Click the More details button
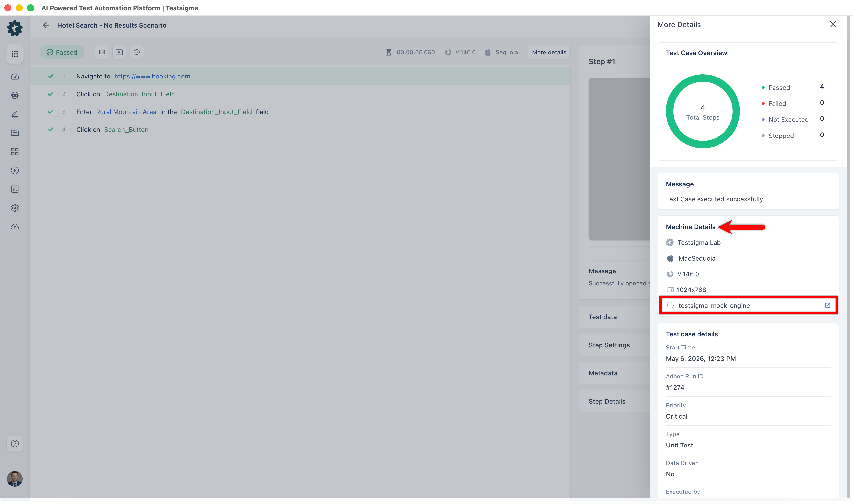 tap(549, 52)
